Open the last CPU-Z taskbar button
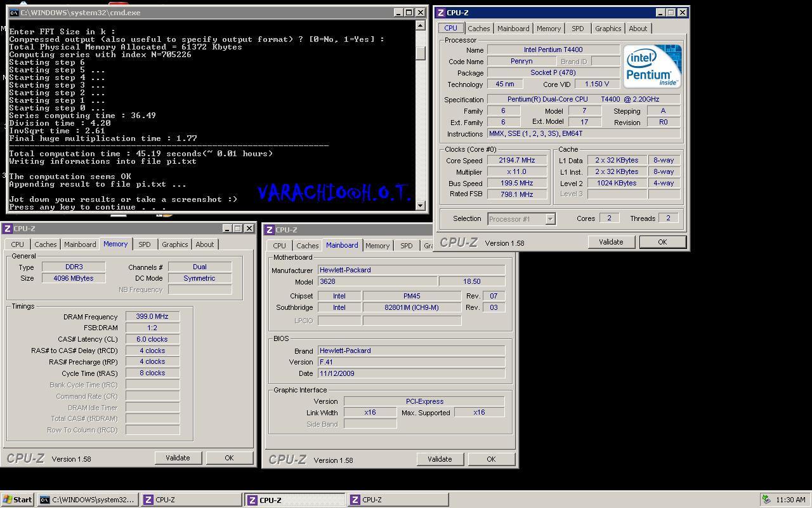The width and height of the screenshot is (812, 508). click(398, 500)
